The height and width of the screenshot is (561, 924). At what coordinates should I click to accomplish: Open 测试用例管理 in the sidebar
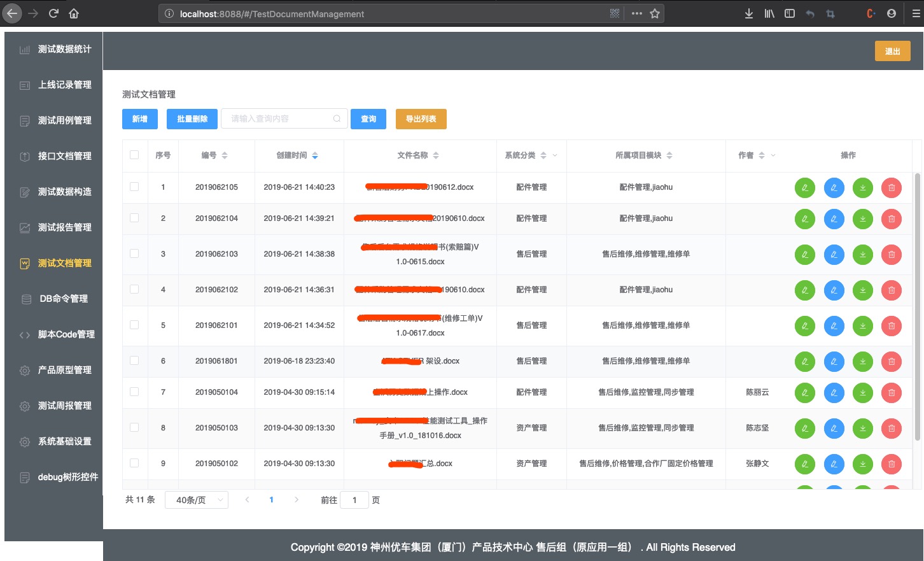pyautogui.click(x=53, y=120)
